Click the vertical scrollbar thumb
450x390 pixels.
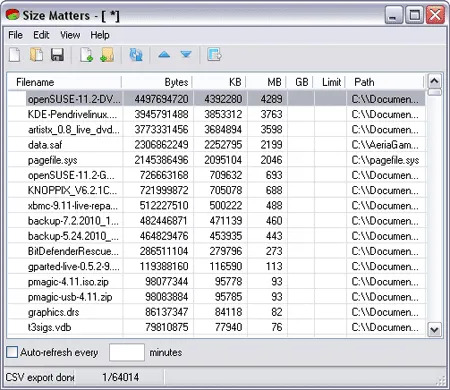(434, 92)
